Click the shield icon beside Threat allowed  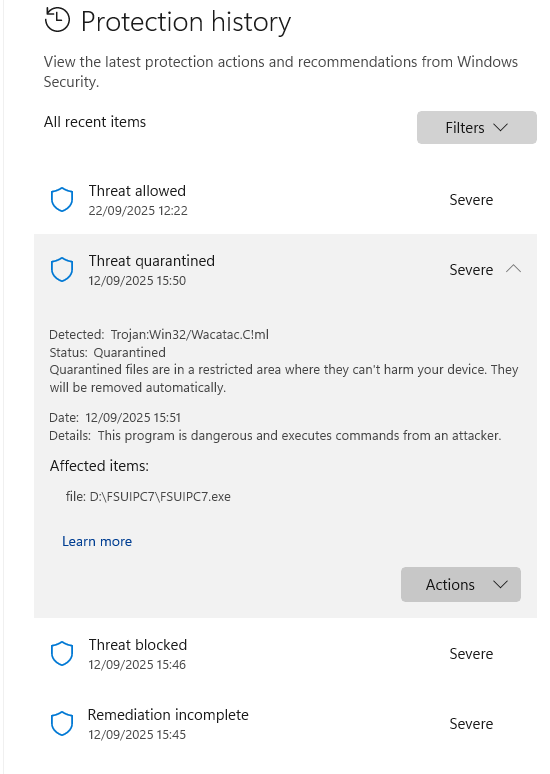coord(62,200)
